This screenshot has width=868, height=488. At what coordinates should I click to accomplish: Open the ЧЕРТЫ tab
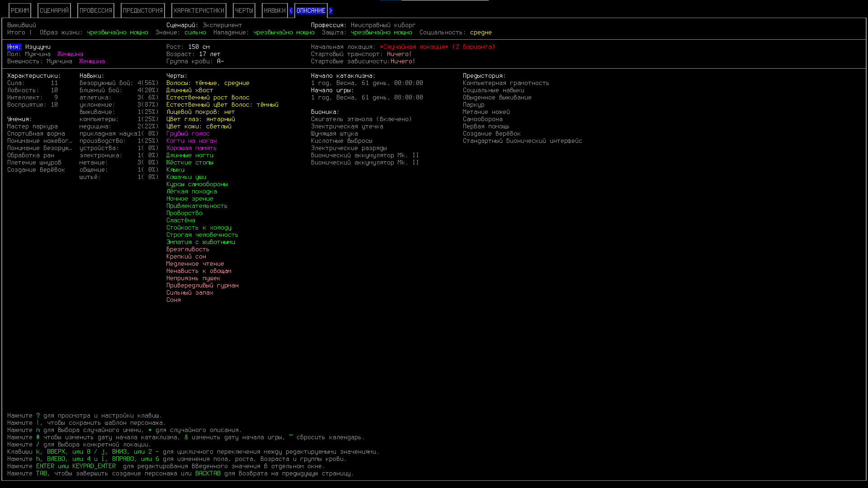pos(244,11)
